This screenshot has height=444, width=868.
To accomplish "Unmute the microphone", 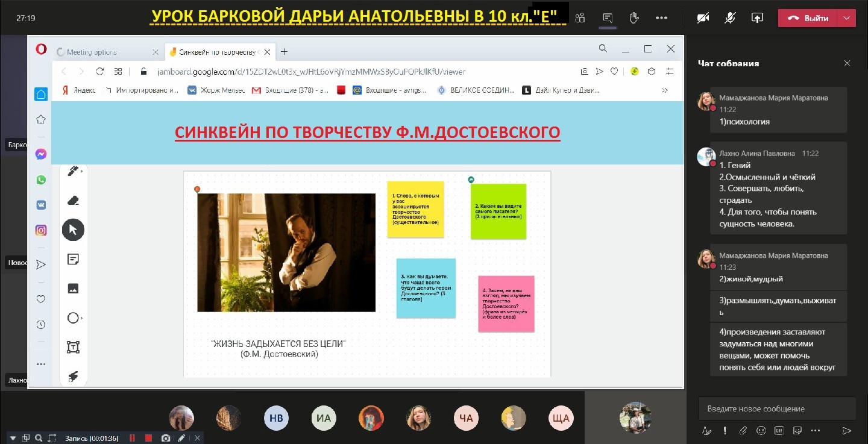I will [730, 18].
